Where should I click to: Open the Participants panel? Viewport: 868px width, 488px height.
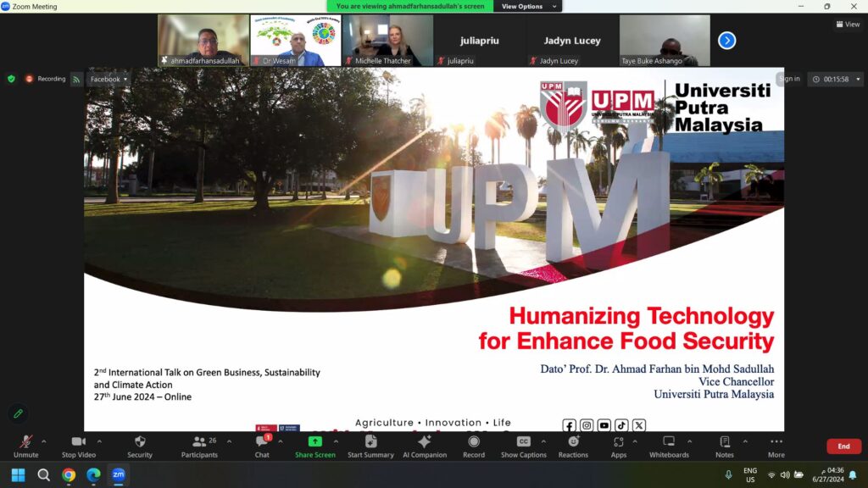199,446
